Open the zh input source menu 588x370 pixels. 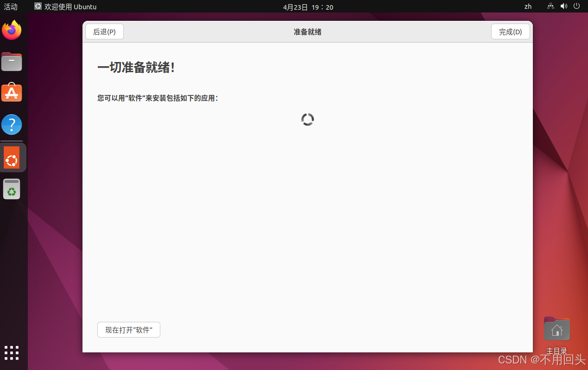tap(528, 6)
